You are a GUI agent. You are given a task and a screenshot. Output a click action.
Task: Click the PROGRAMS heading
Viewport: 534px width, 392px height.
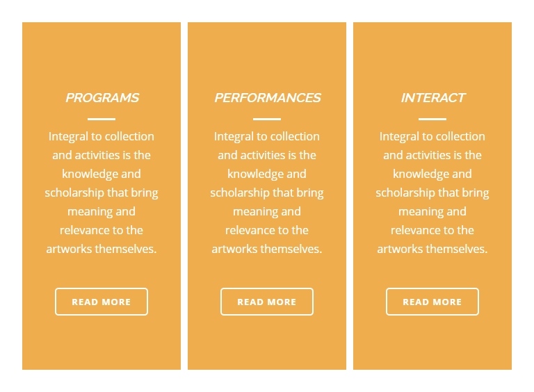(x=102, y=98)
